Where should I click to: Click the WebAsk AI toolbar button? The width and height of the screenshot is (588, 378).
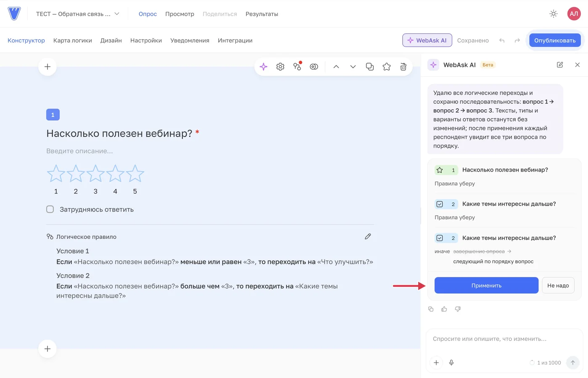click(427, 40)
